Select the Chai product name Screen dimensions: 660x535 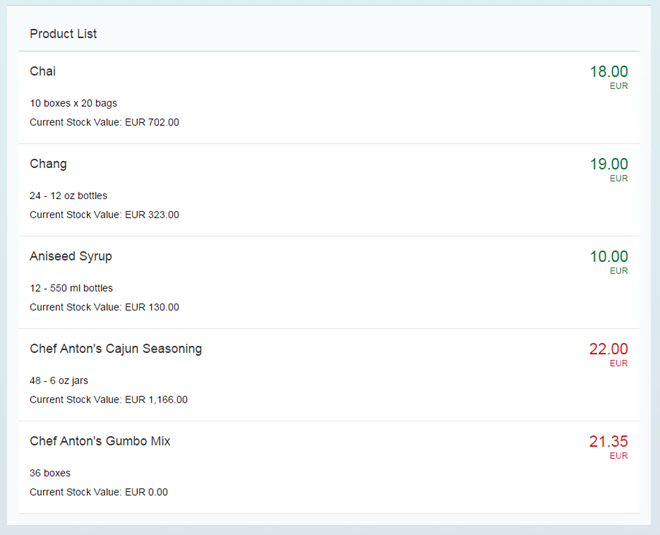43,72
